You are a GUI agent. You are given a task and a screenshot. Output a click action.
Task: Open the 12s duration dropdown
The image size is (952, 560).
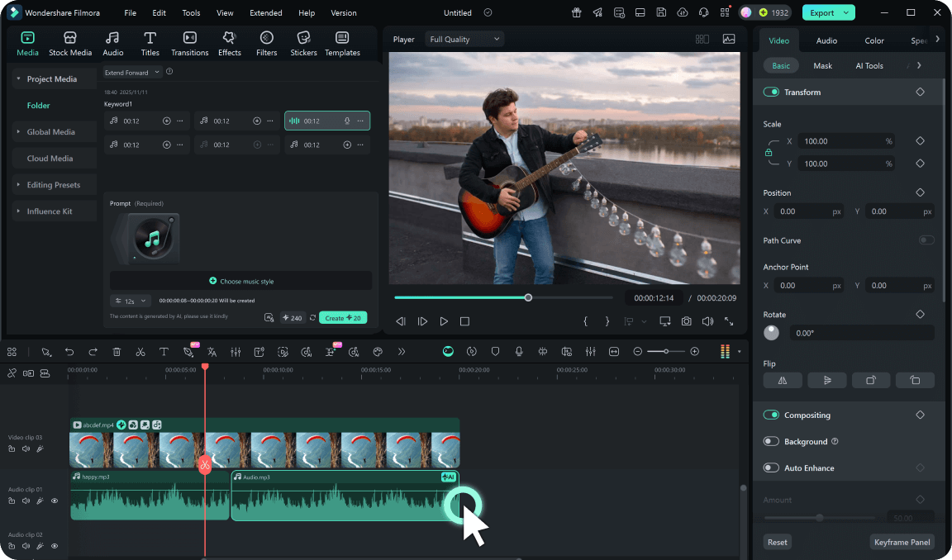(131, 301)
